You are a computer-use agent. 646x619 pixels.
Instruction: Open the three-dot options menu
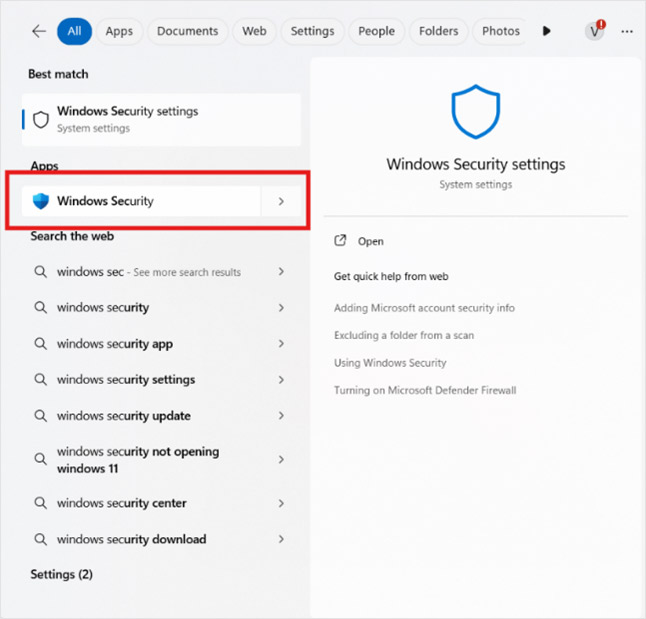(x=627, y=31)
